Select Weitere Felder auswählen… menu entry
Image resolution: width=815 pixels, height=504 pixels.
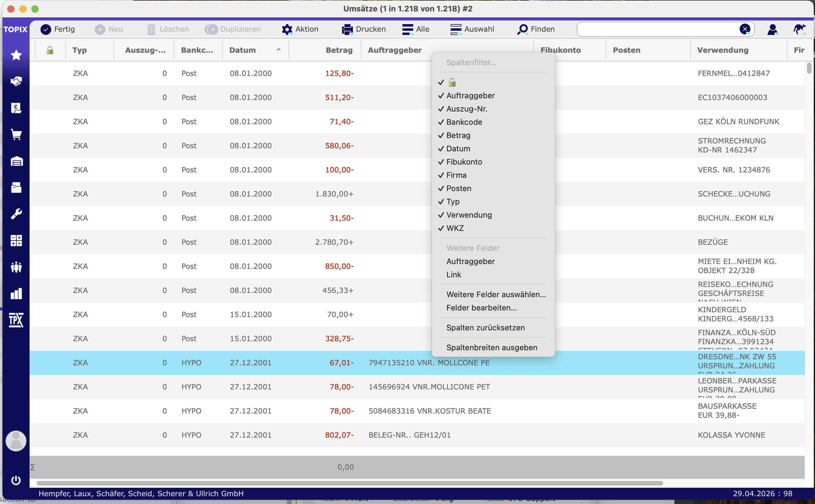[x=496, y=294]
